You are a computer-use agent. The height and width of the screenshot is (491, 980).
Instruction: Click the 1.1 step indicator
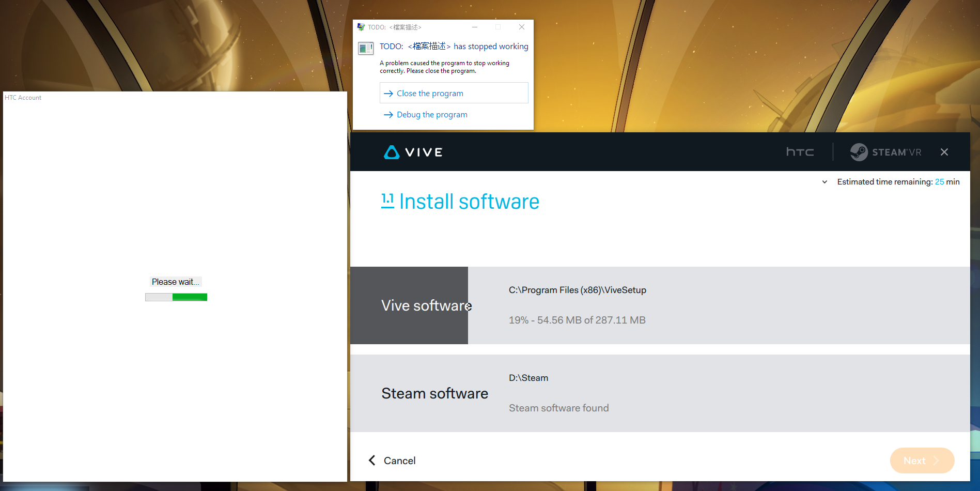click(387, 198)
